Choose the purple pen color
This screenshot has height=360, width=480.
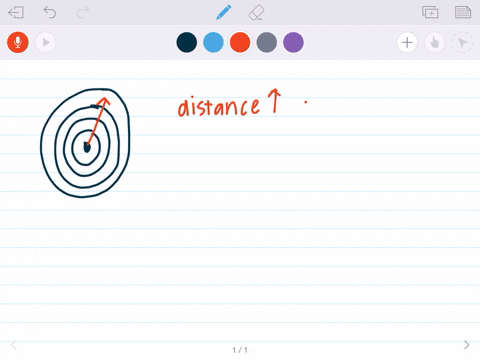pos(293,42)
